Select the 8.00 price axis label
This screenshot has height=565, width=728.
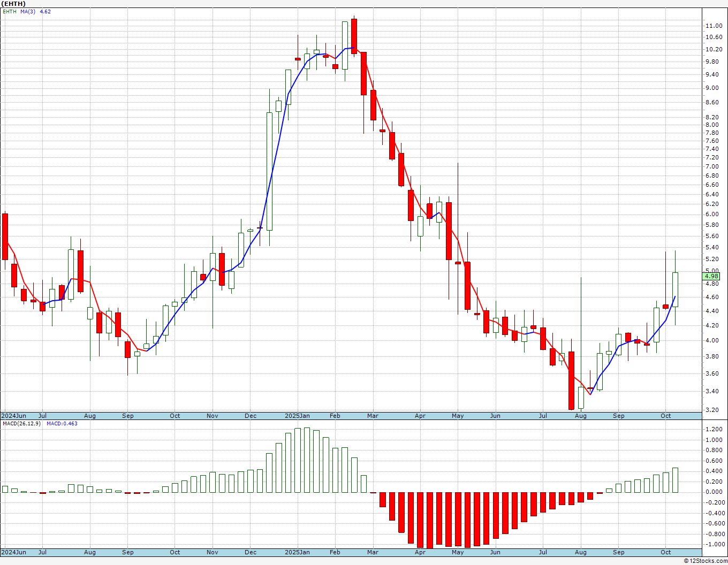(x=712, y=125)
